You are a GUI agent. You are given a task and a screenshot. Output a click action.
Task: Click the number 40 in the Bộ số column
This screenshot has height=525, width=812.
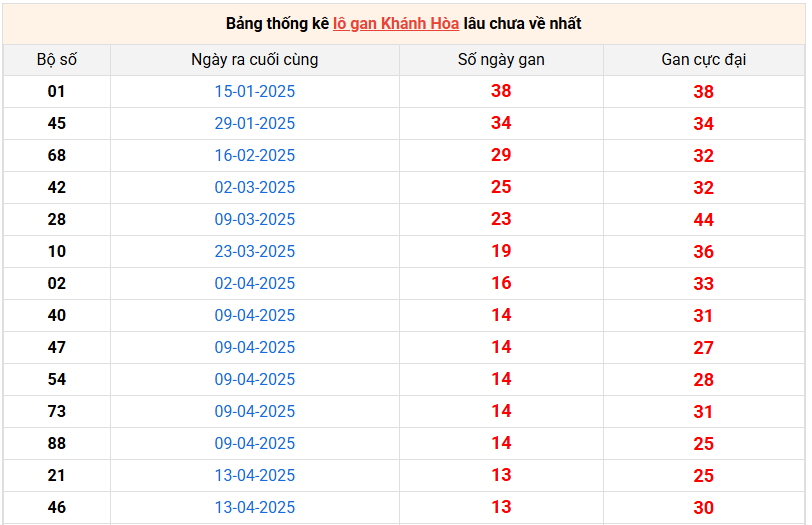57,315
